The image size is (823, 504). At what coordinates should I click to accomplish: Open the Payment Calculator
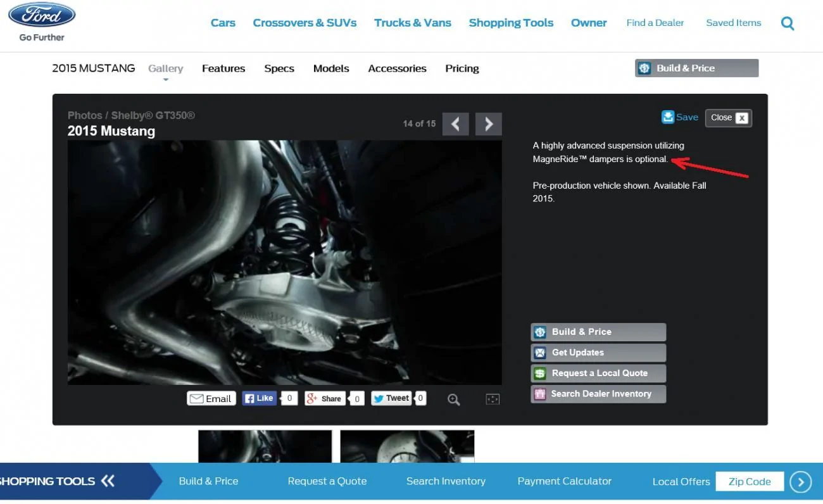(565, 481)
